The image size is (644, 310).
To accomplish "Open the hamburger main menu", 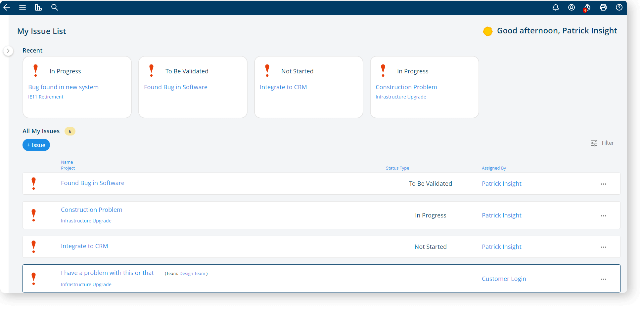I will 23,7.
